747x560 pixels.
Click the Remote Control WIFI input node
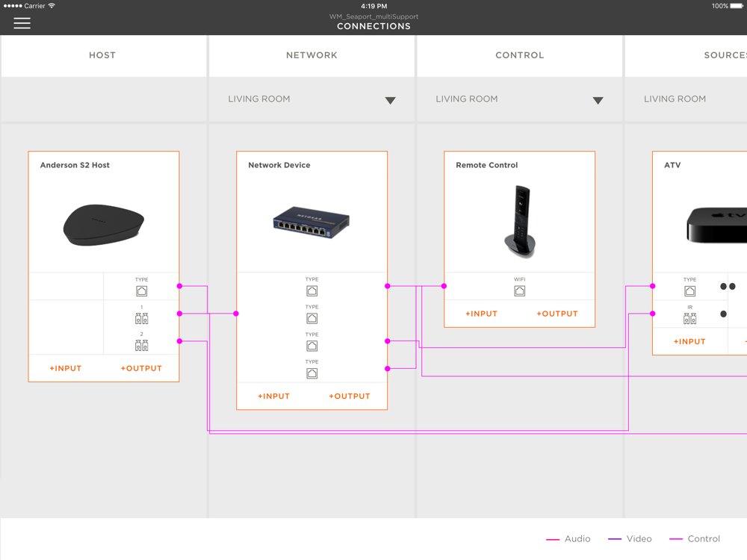444,286
